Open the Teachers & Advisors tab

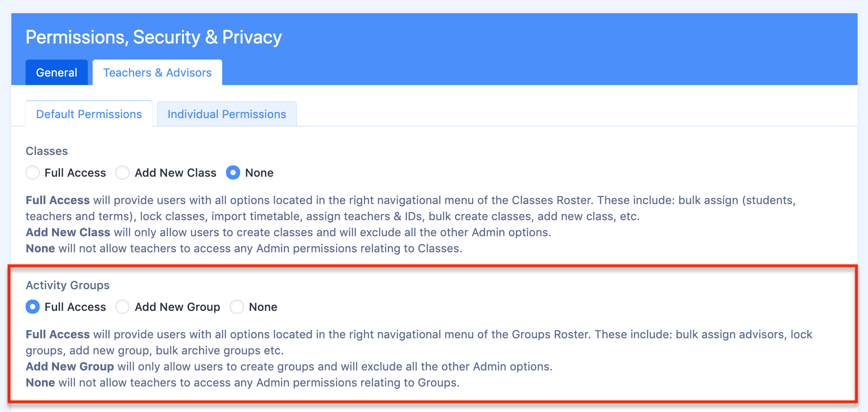click(x=157, y=73)
